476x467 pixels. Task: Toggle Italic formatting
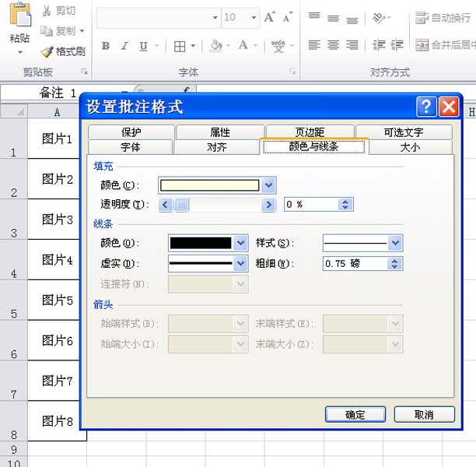tap(124, 46)
